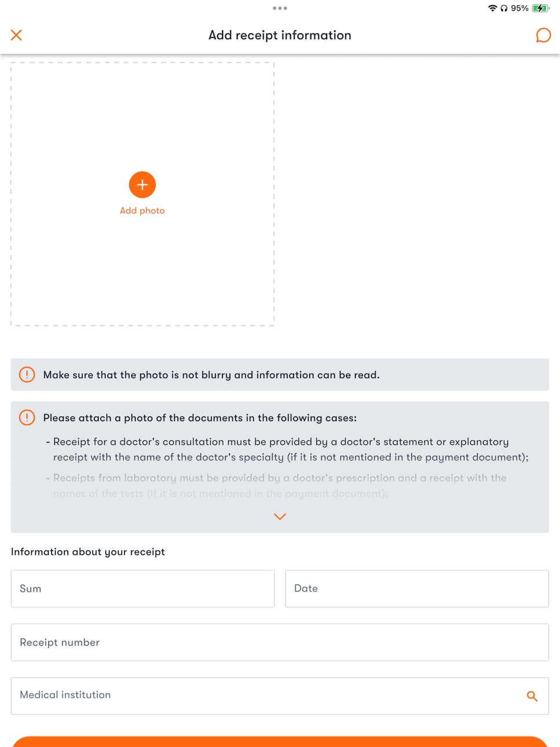Click the battery indicator icon
The image size is (560, 747).
(x=540, y=8)
